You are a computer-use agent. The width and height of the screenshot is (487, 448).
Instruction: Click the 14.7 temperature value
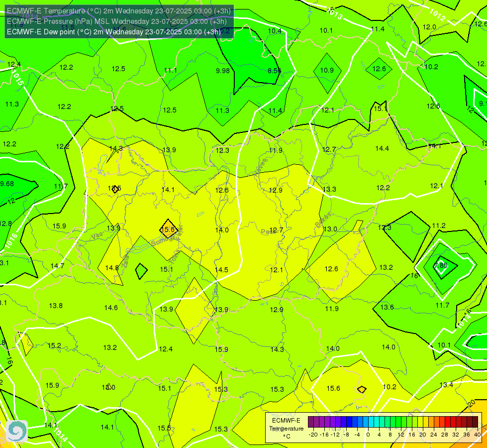click(58, 266)
